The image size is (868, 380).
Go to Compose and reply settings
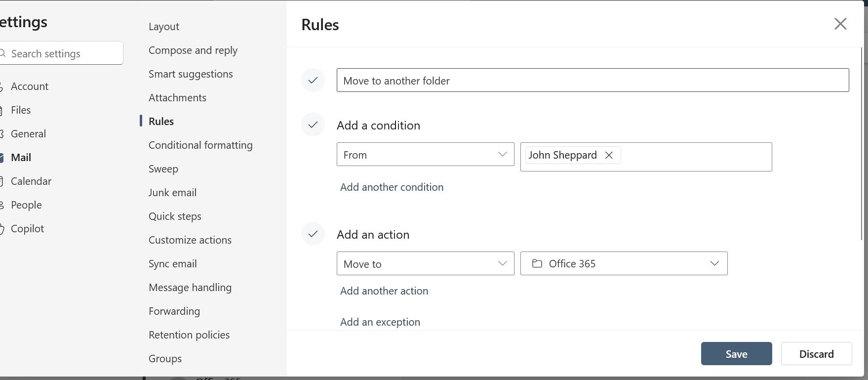coord(193,50)
